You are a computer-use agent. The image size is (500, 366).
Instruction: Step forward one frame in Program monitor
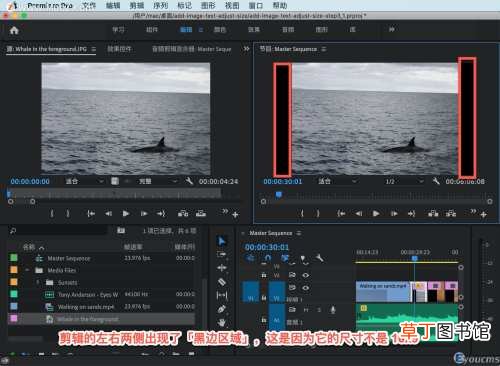click(x=394, y=213)
